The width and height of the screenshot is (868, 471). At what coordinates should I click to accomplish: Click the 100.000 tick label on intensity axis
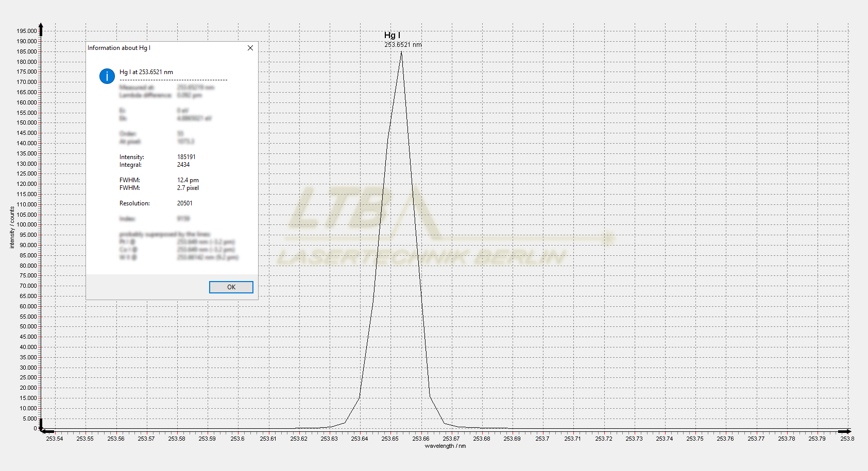click(x=27, y=224)
